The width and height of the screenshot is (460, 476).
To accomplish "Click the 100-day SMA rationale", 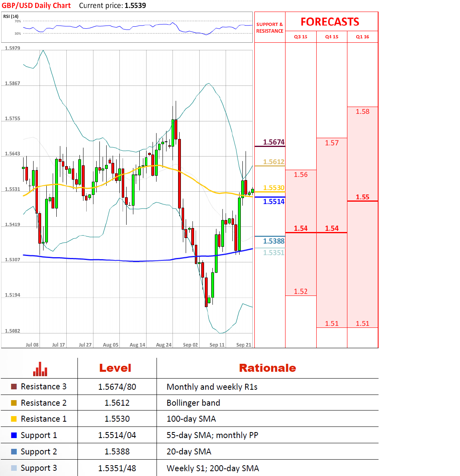I will pos(191,419).
